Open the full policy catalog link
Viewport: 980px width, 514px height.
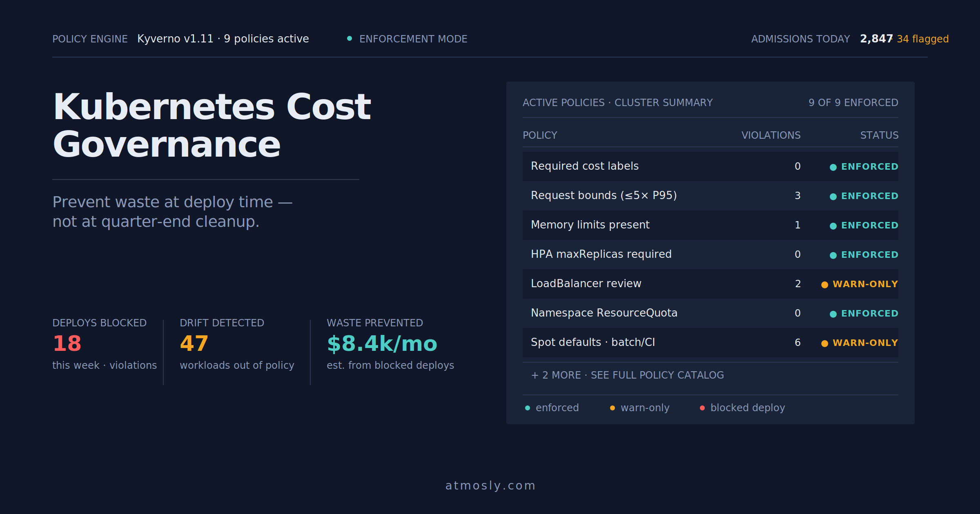click(628, 375)
